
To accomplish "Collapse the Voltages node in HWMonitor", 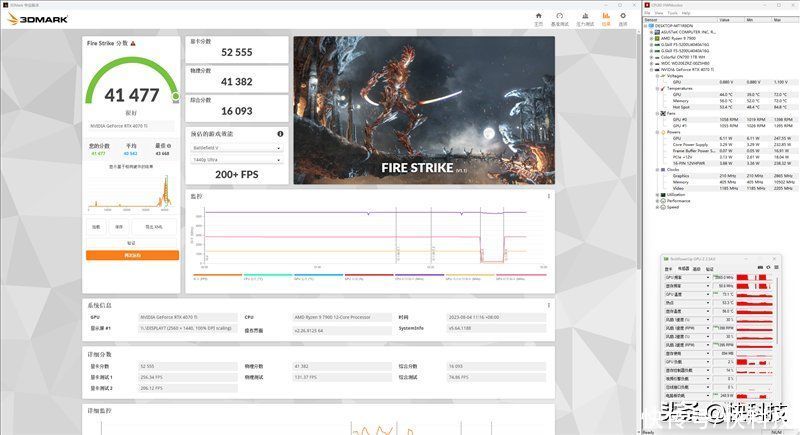I will (657, 75).
